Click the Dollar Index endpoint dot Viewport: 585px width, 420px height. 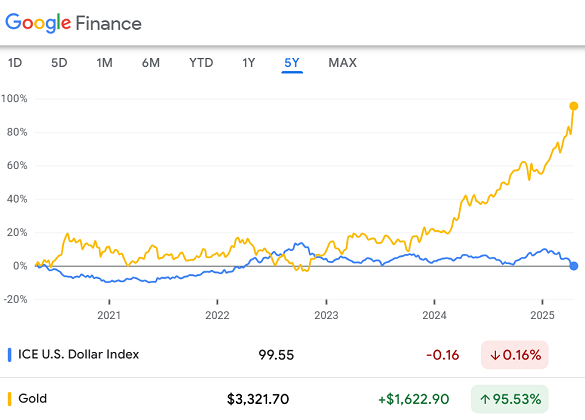pos(574,266)
